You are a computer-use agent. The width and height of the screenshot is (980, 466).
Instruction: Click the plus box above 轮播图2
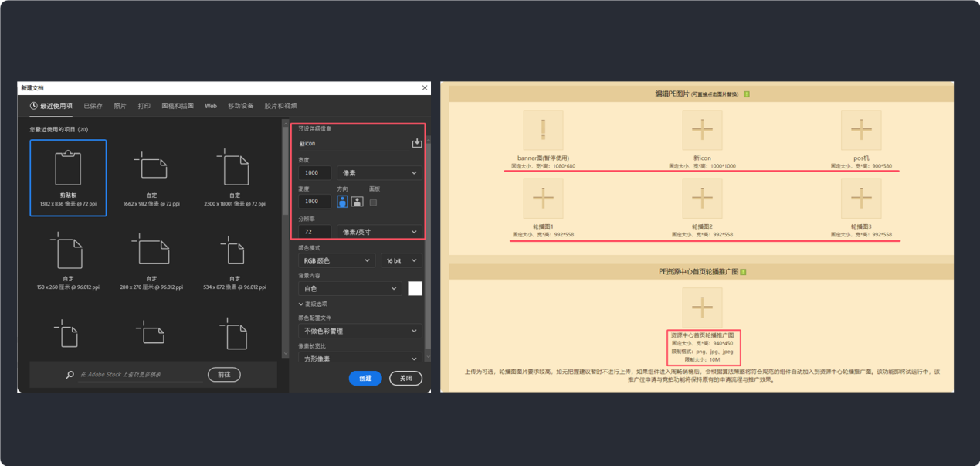702,199
